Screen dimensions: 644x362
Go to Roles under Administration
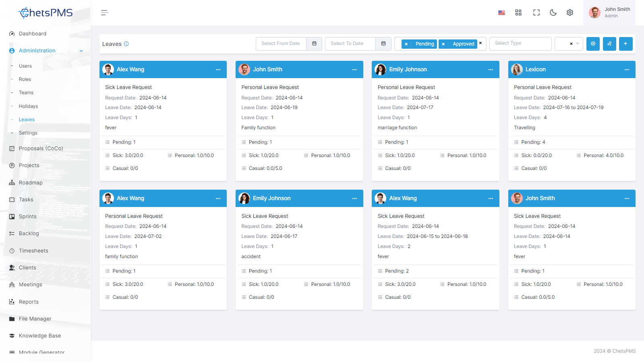coord(25,79)
